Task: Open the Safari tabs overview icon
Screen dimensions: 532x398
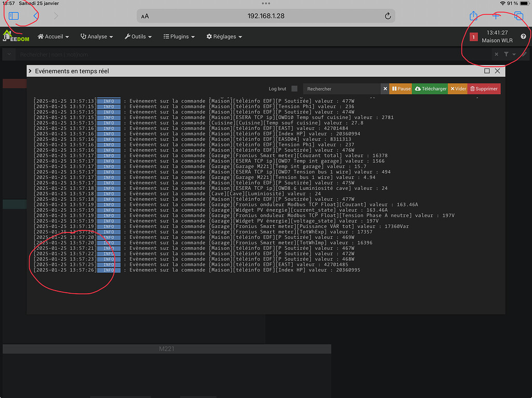Action: pos(518,16)
